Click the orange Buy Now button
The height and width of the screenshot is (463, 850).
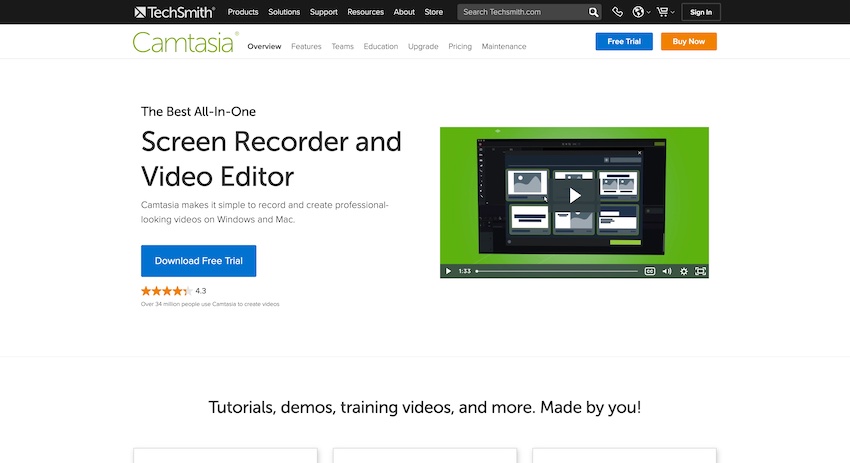tap(688, 41)
